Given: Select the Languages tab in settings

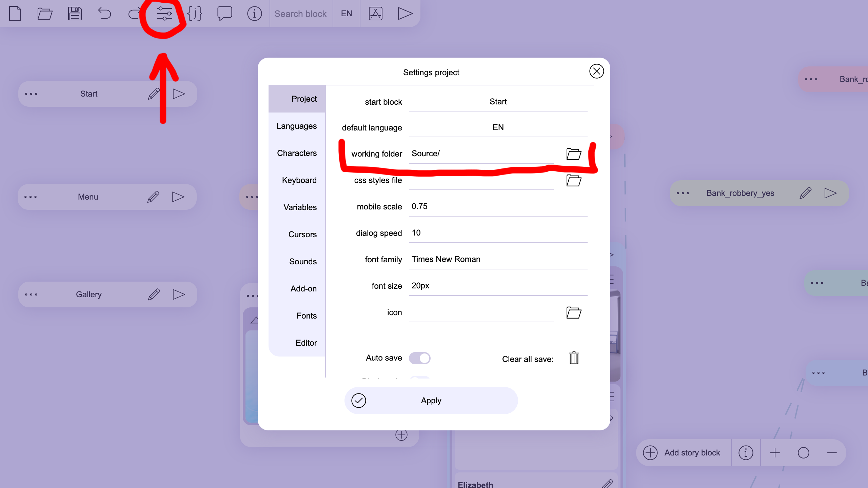Looking at the screenshot, I should (296, 126).
